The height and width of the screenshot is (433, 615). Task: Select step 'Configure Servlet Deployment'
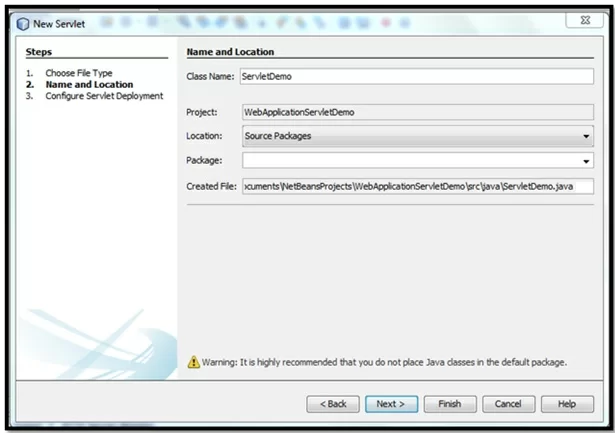coord(104,96)
